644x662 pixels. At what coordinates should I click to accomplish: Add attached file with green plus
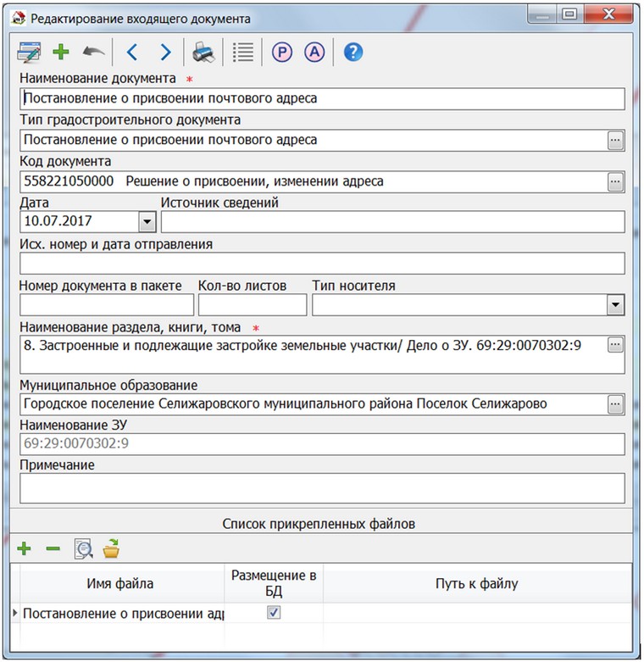click(x=25, y=549)
